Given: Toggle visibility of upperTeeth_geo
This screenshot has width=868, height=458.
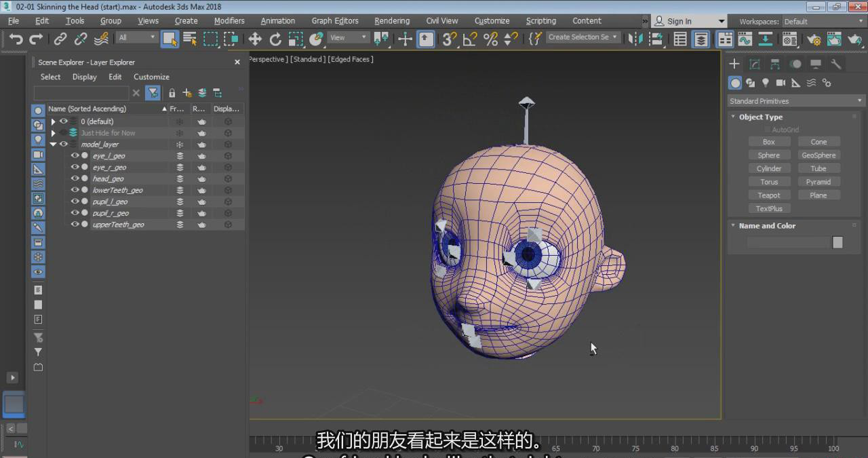Looking at the screenshot, I should tap(75, 225).
